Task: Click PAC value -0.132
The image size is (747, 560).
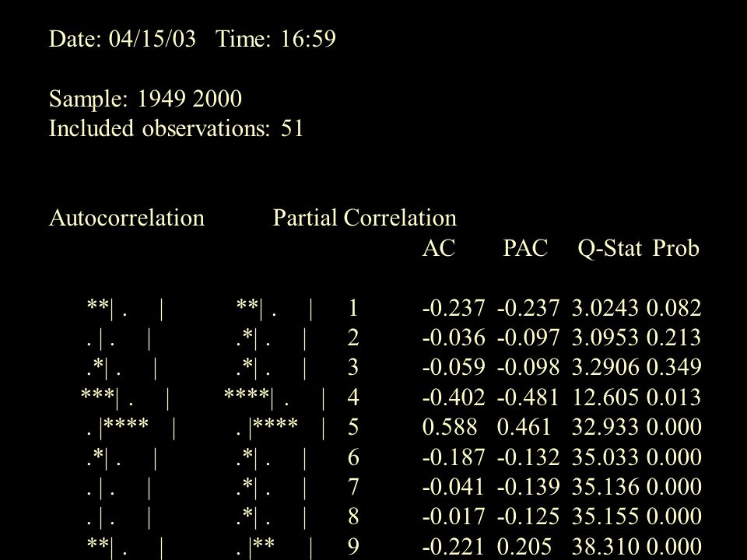Action: click(x=528, y=457)
